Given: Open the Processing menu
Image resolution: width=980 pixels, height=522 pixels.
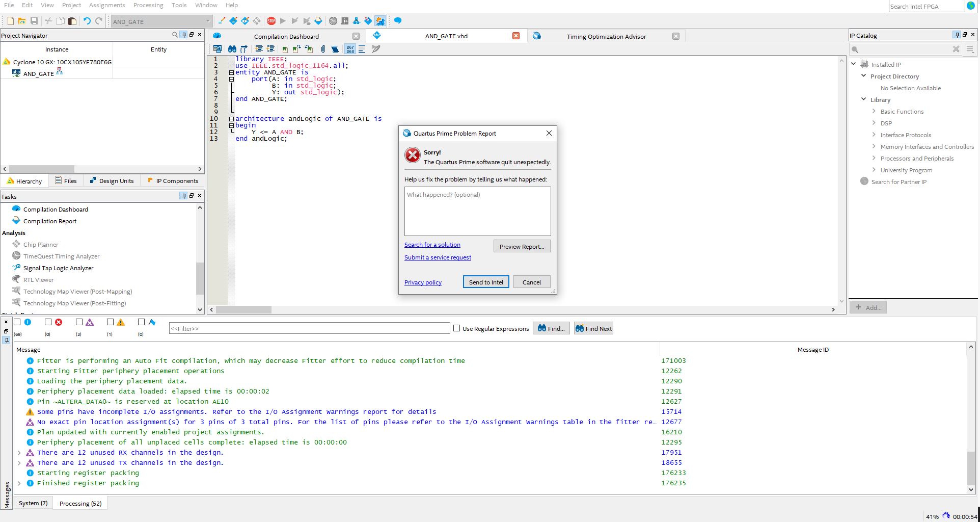Looking at the screenshot, I should (x=148, y=5).
